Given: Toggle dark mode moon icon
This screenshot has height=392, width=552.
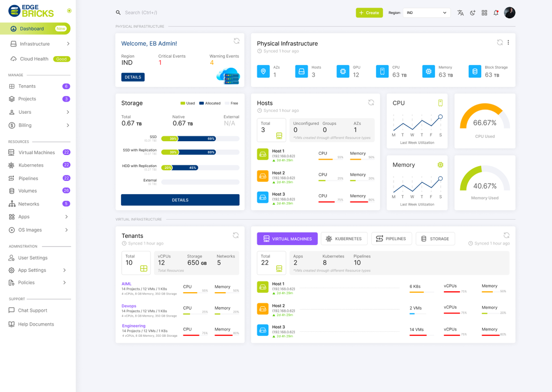Looking at the screenshot, I should pyautogui.click(x=472, y=13).
